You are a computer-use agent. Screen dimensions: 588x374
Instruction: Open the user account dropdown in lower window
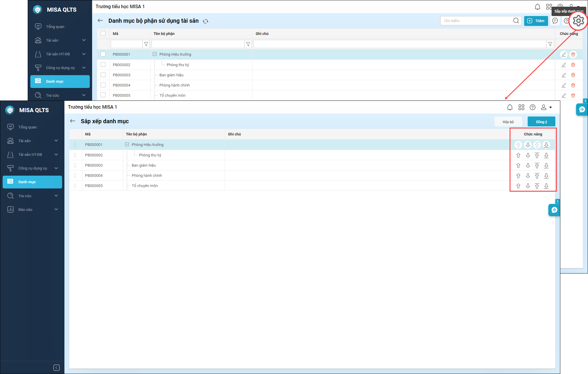[546, 107]
